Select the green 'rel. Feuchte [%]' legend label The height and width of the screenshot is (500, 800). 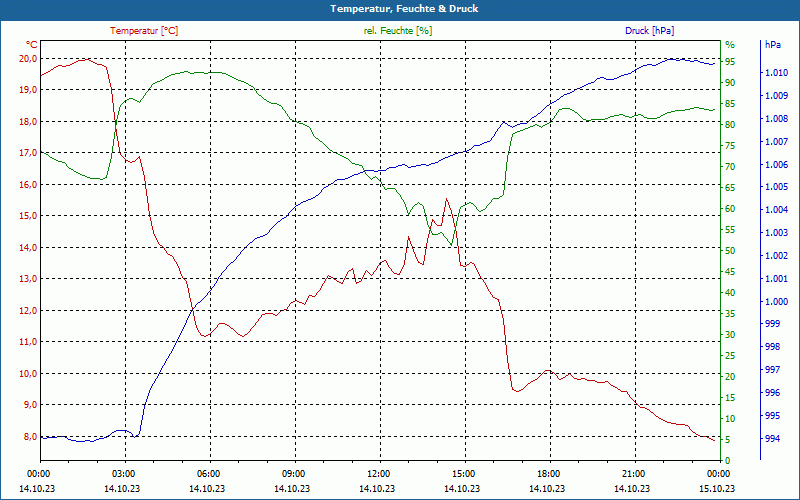coord(398,31)
